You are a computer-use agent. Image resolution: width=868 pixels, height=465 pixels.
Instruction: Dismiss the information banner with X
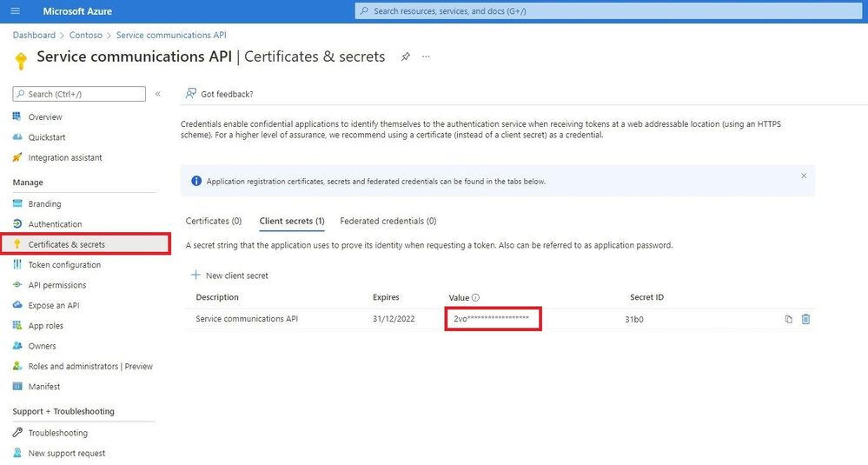[x=804, y=176]
